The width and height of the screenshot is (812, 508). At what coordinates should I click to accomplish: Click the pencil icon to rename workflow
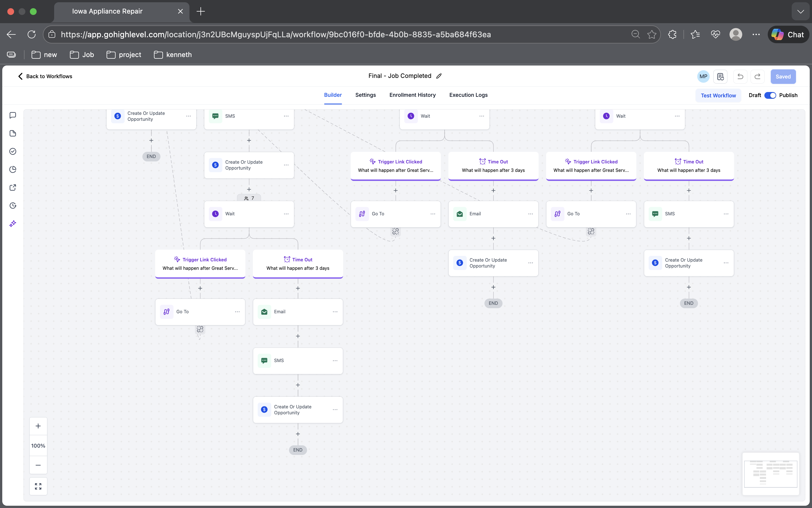[x=439, y=76]
